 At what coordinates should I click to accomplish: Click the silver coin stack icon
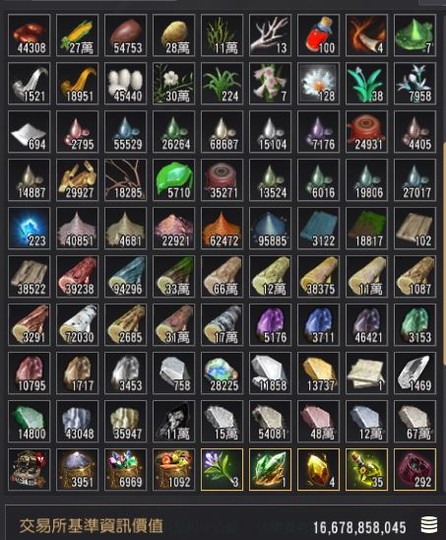pyautogui.click(x=429, y=526)
